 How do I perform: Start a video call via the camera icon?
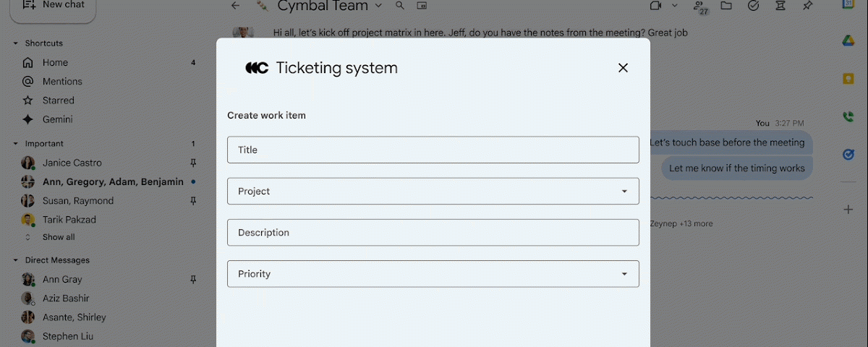coord(655,6)
